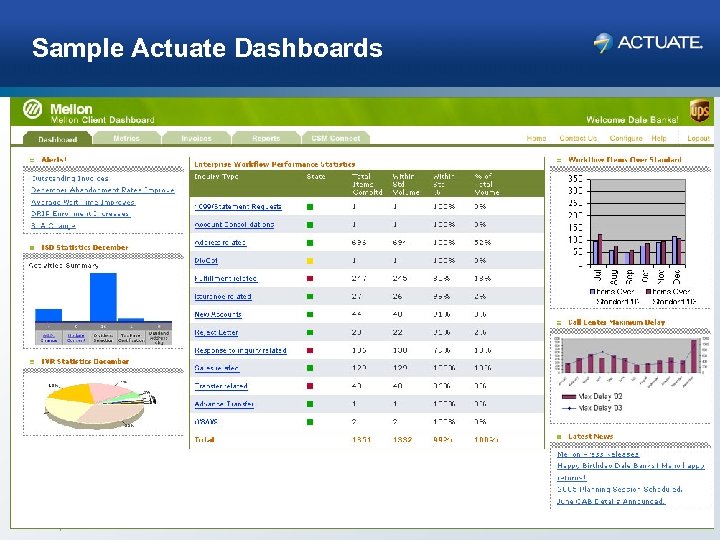Click the State column header
Image resolution: width=720 pixels, height=540 pixels.
[316, 176]
